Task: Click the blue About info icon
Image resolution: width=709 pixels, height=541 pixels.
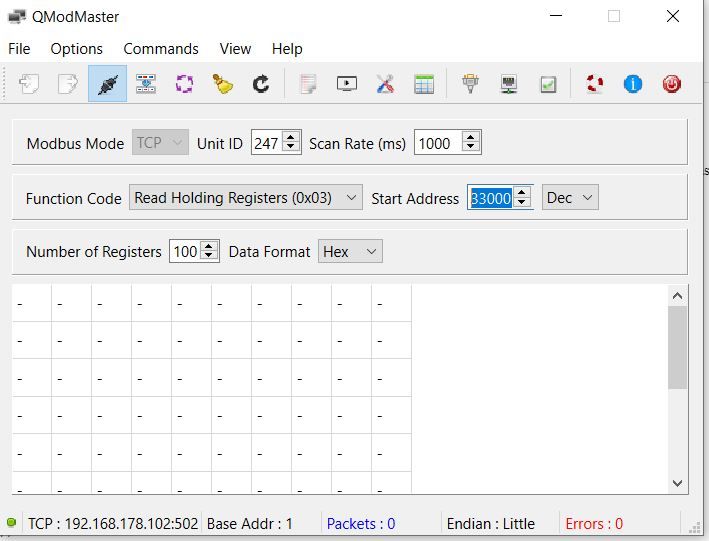Action: pyautogui.click(x=633, y=84)
